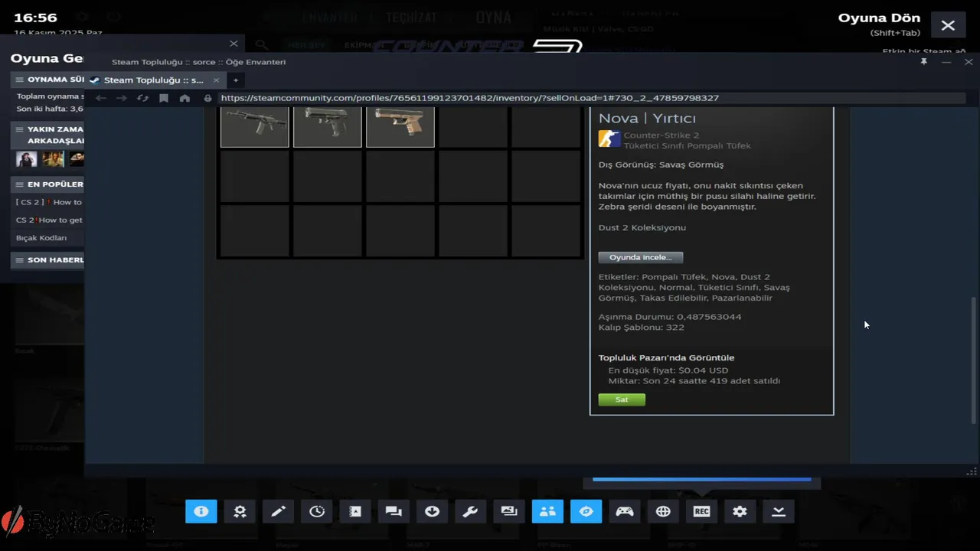Click the download-arrow circle icon in the overlay bar

[x=432, y=511]
